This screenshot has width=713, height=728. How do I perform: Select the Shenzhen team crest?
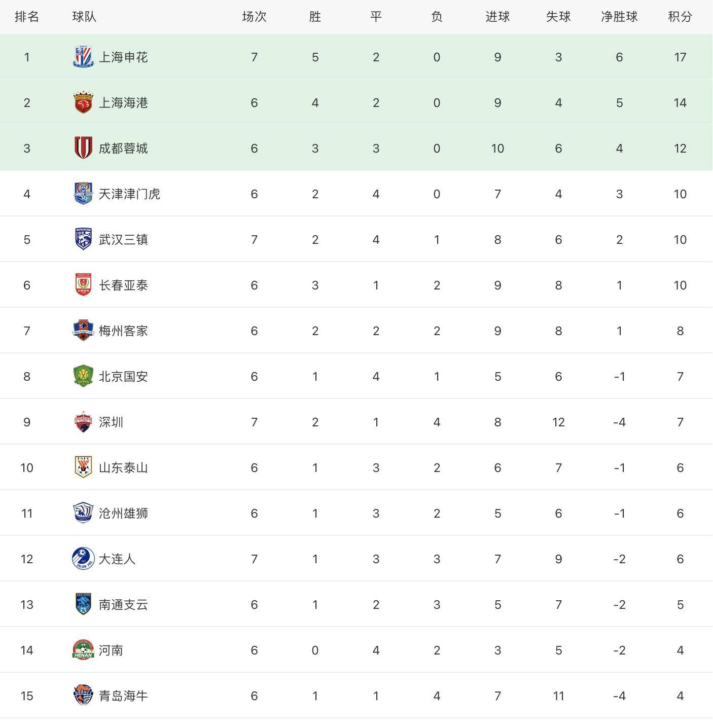[x=83, y=422]
